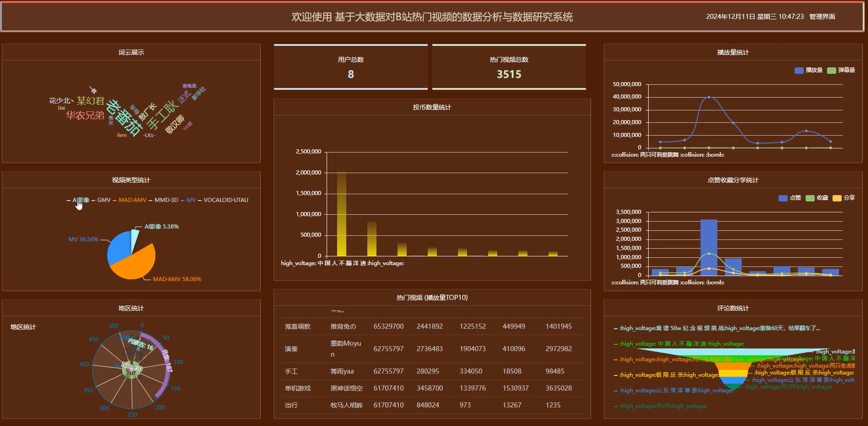Click the 推背兔の author cell

(343, 327)
